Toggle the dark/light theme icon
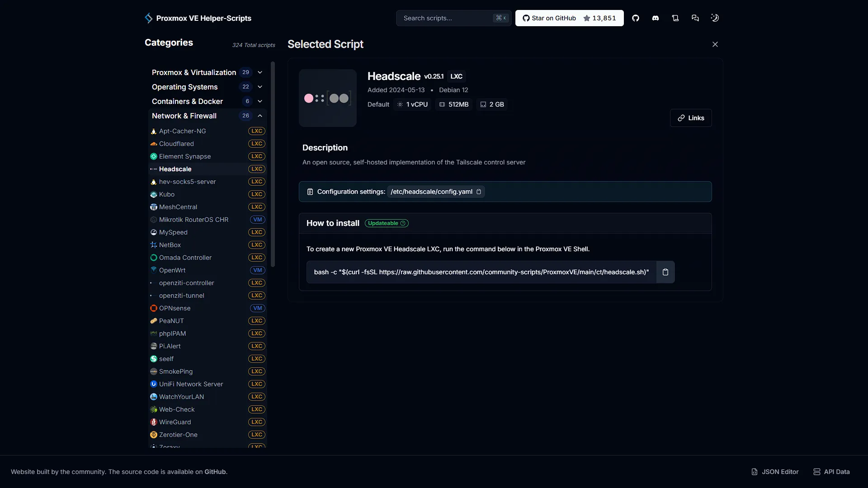868x488 pixels. point(715,18)
